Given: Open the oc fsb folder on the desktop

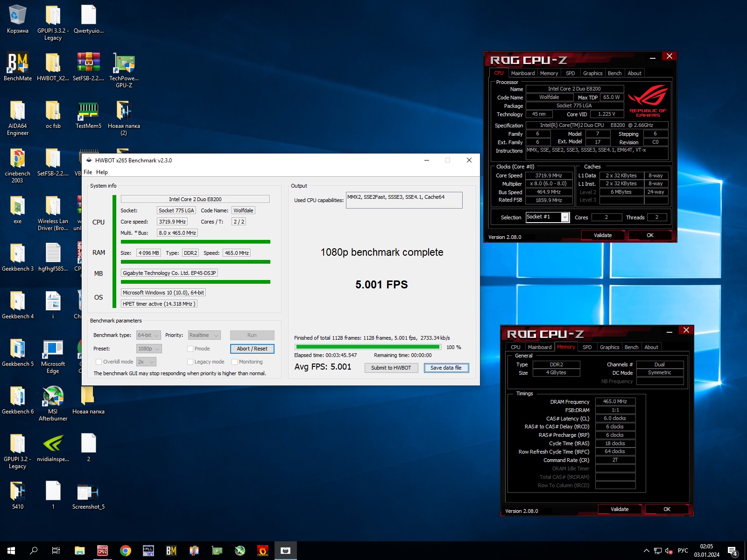Looking at the screenshot, I should (x=53, y=115).
